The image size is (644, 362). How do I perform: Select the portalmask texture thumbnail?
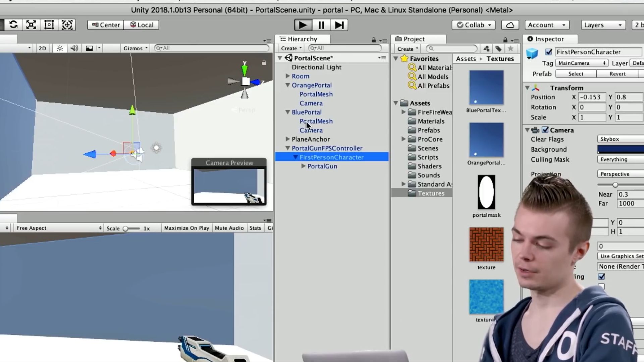(486, 192)
